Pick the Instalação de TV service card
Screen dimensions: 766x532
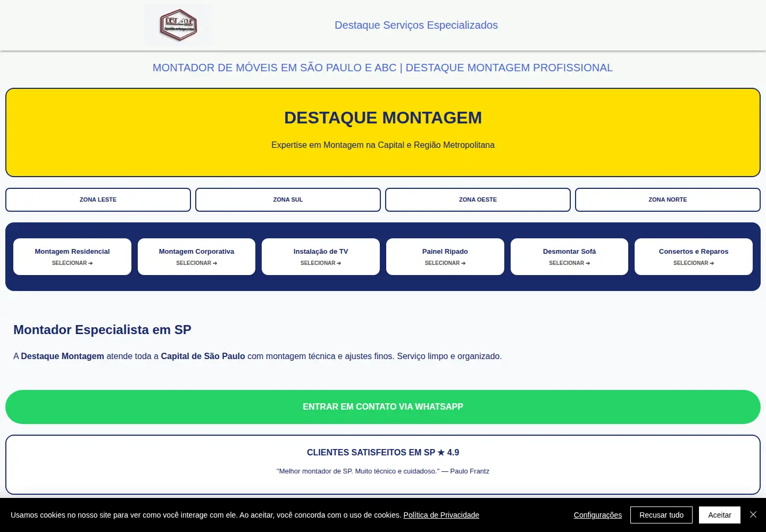(x=321, y=256)
